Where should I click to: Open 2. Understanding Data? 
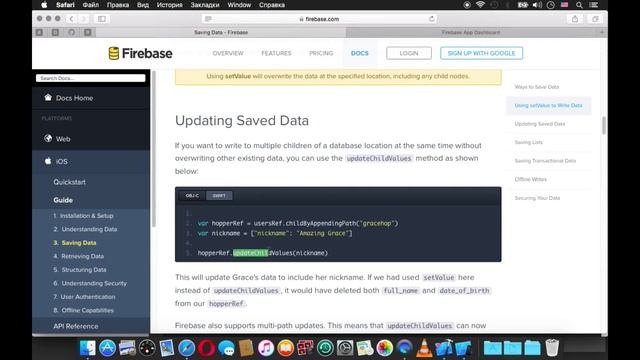85,229
